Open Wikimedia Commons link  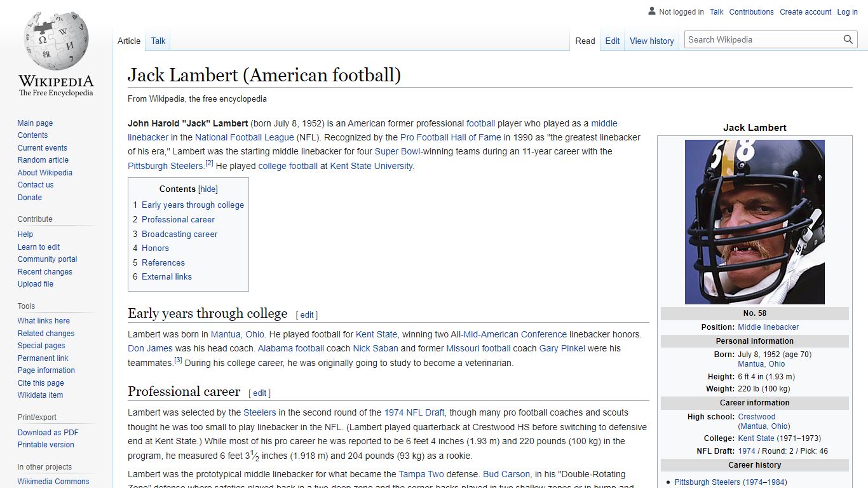[x=53, y=482]
